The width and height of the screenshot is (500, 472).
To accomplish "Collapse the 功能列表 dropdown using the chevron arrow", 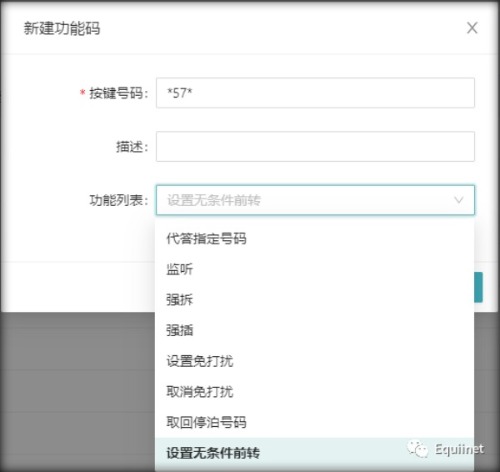I will 459,200.
